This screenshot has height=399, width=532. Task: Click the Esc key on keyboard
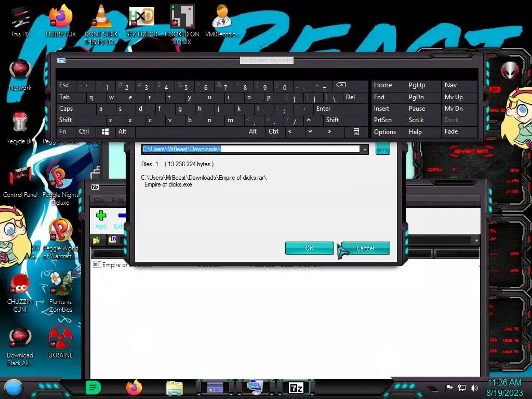pos(66,85)
